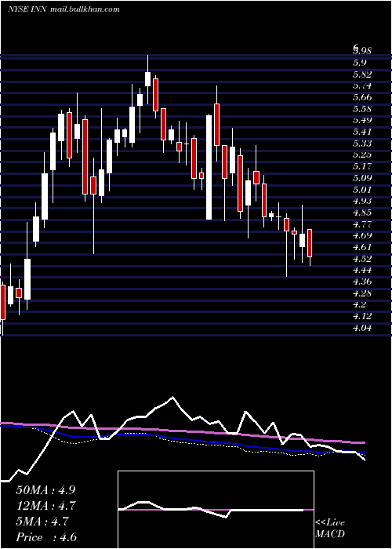Click the 4.93 price axis label

click(x=362, y=201)
